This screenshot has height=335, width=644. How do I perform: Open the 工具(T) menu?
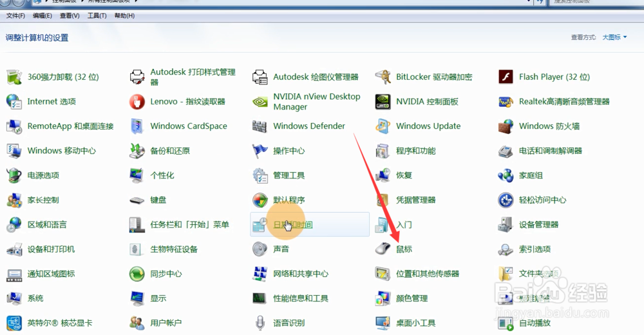point(97,15)
